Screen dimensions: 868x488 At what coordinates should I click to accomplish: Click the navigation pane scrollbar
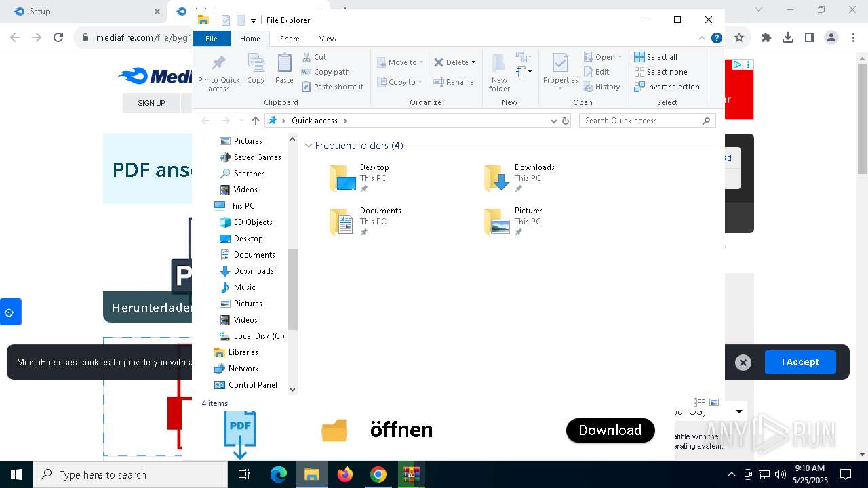pyautogui.click(x=293, y=289)
